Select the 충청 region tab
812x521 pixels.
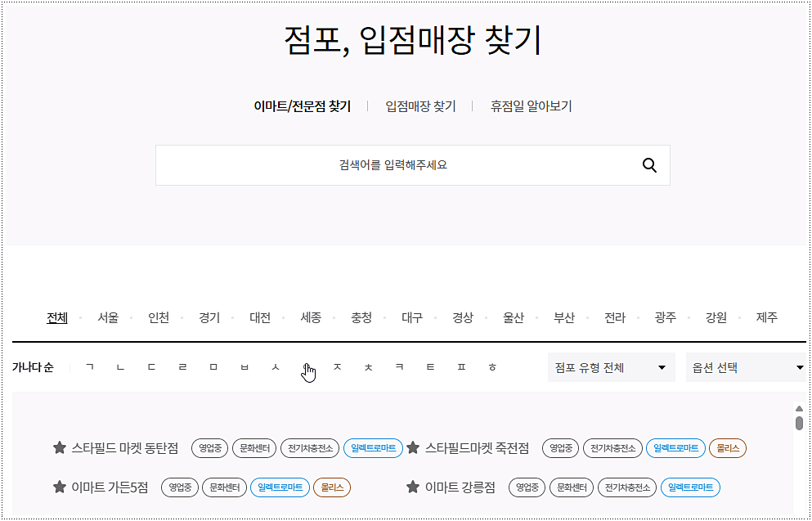361,317
